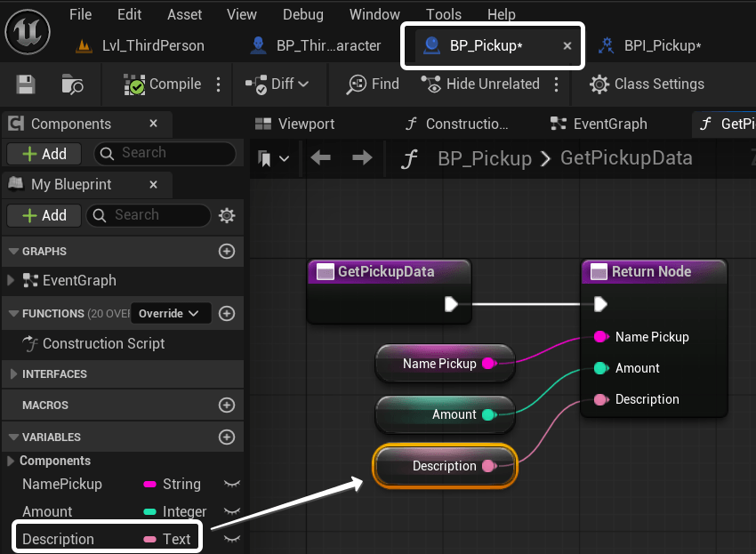Click the pink Description variable type swatch
This screenshot has width=756, height=554.
(150, 539)
